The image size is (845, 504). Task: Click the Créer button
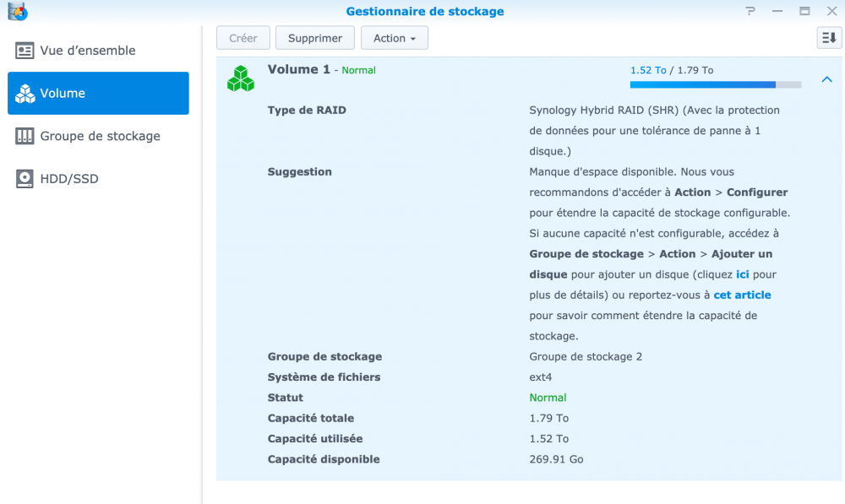pos(243,38)
